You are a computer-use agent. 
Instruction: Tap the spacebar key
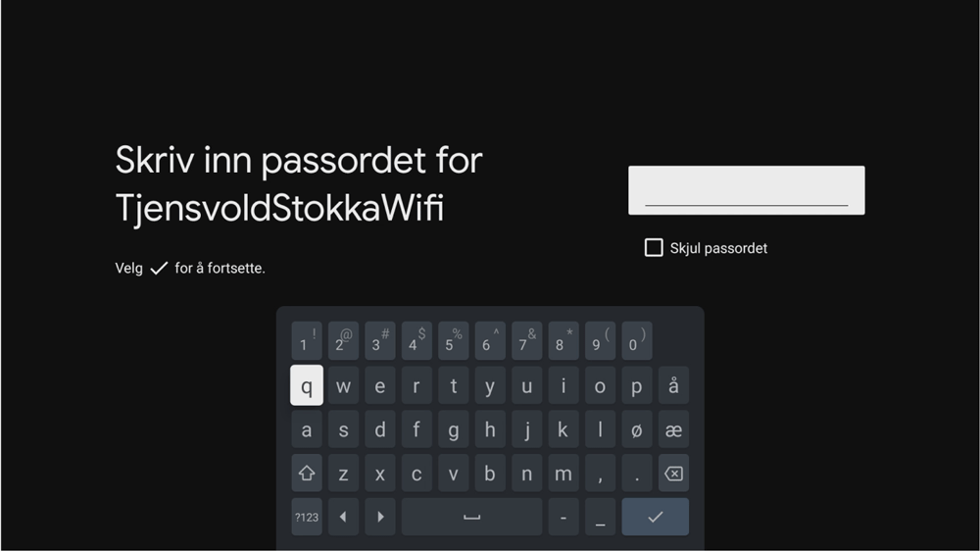tap(472, 518)
